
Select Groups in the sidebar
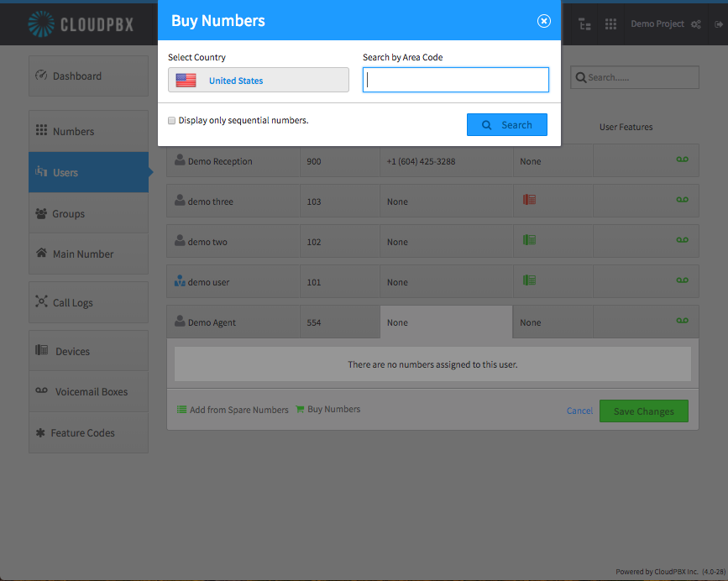point(88,213)
